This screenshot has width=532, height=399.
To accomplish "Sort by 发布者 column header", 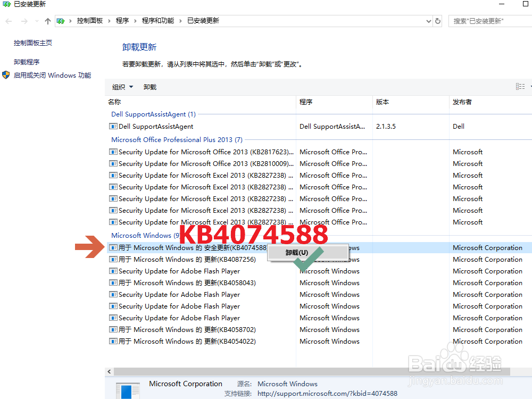I will point(462,102).
